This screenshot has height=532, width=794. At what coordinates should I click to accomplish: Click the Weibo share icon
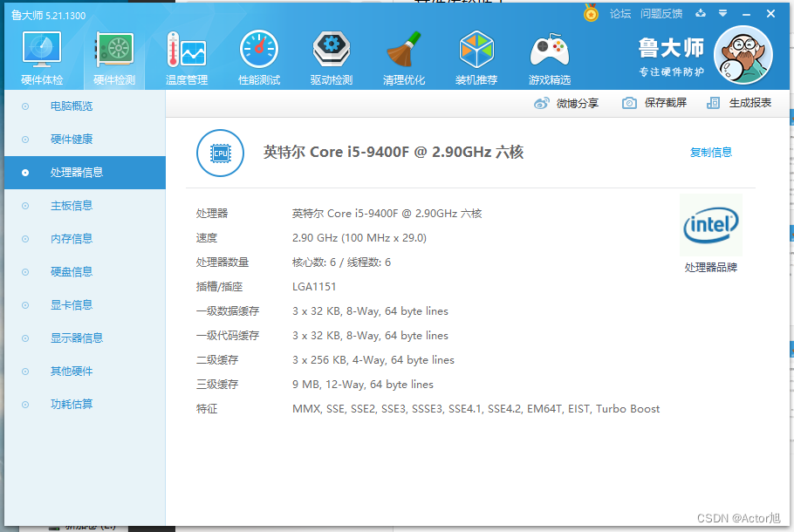[541, 103]
